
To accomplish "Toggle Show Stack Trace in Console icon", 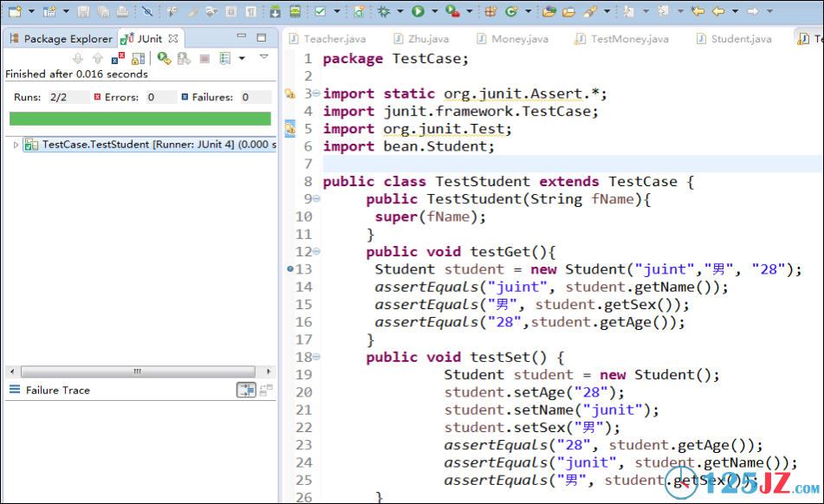I will point(246,390).
